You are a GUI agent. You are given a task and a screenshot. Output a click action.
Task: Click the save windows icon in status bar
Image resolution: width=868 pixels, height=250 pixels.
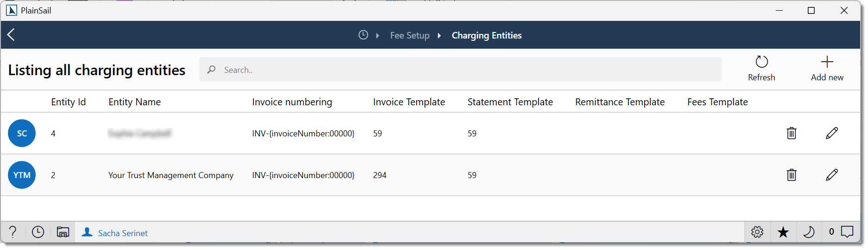point(63,232)
